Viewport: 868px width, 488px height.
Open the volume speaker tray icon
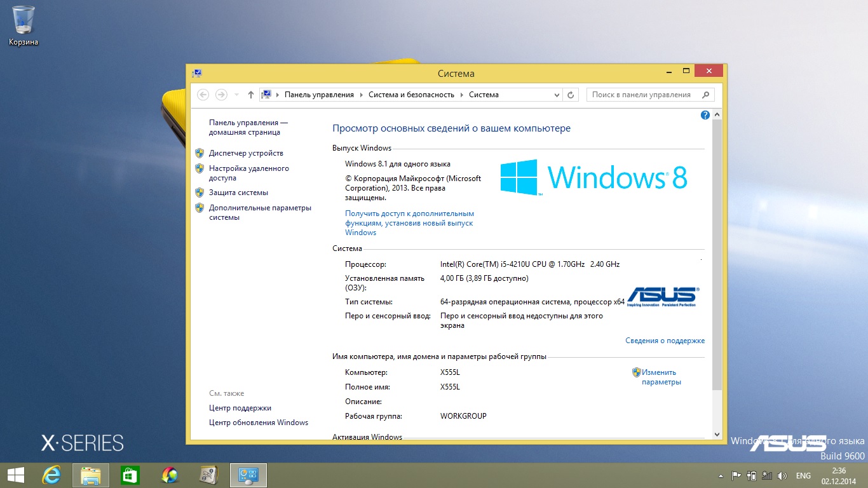782,475
